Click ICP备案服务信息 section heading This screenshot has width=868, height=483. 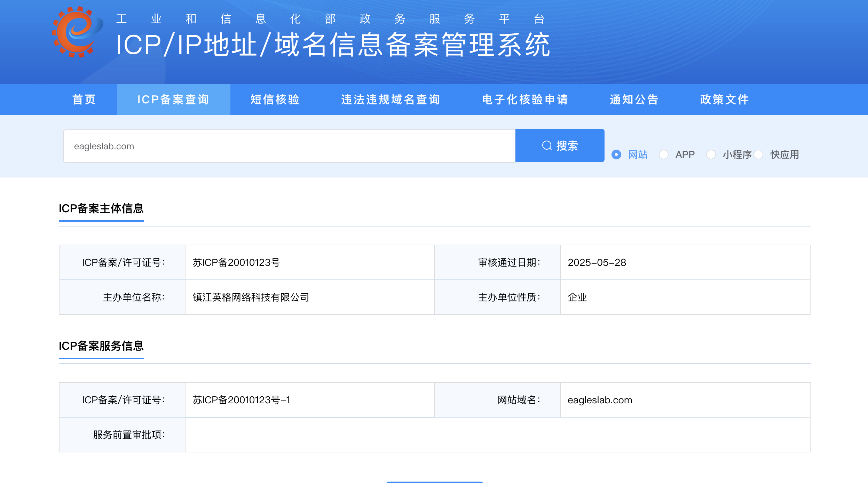(x=101, y=346)
